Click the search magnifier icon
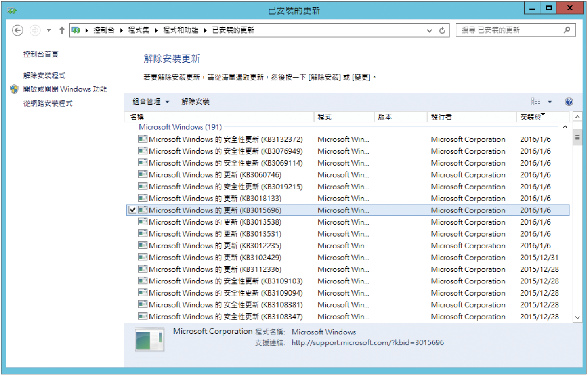 tap(567, 30)
